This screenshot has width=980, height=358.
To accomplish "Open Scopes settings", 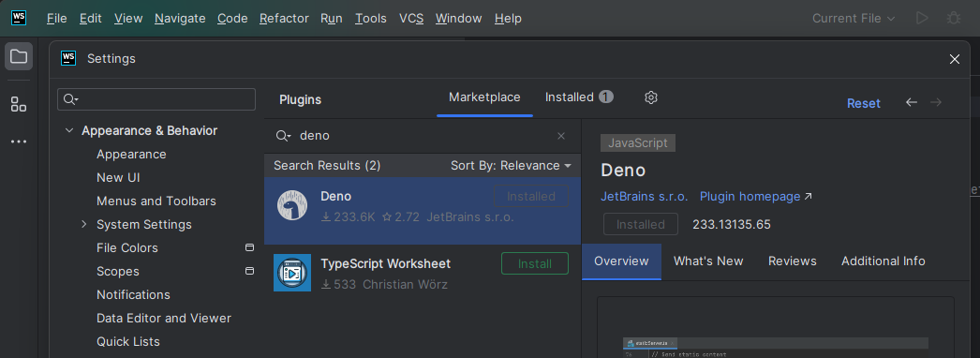I will (x=118, y=271).
